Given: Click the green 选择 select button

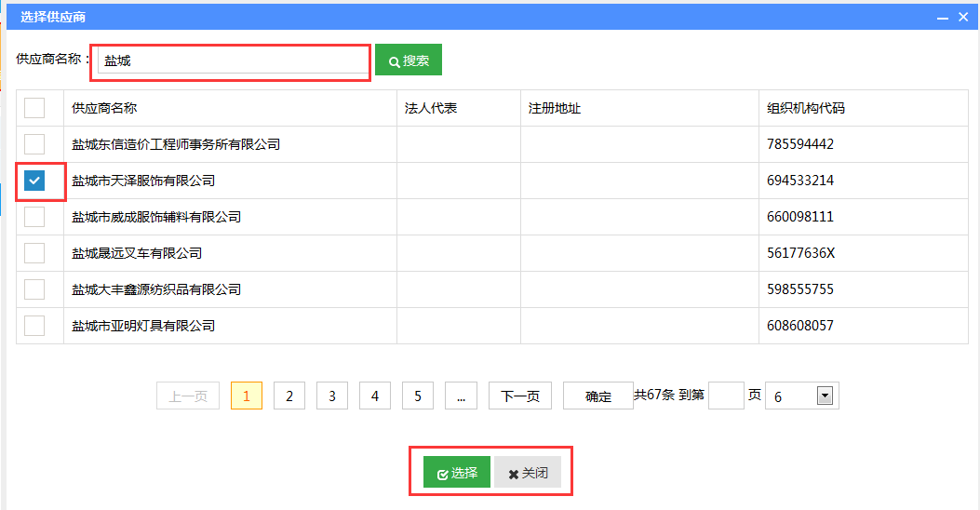Looking at the screenshot, I should tap(457, 472).
